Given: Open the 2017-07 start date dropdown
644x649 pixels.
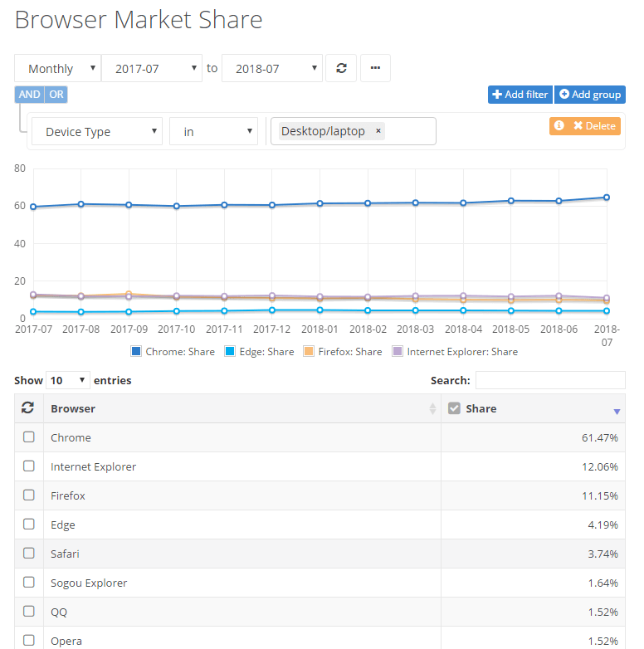Looking at the screenshot, I should click(x=152, y=68).
